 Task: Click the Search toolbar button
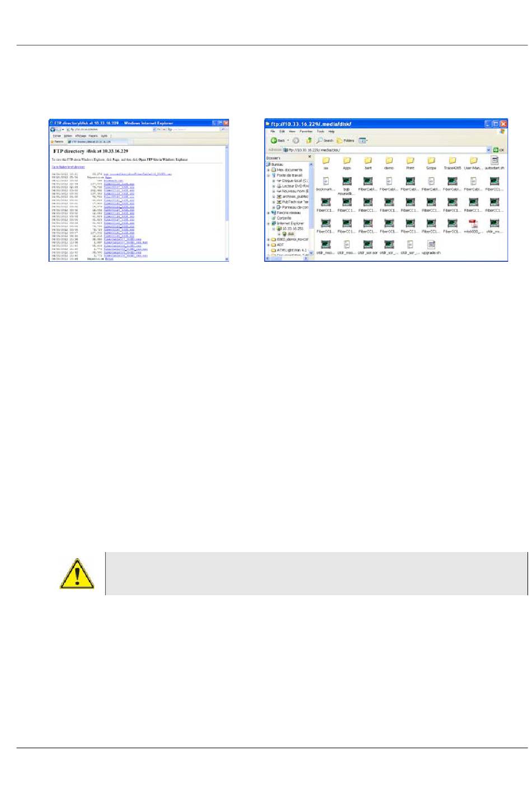point(325,140)
